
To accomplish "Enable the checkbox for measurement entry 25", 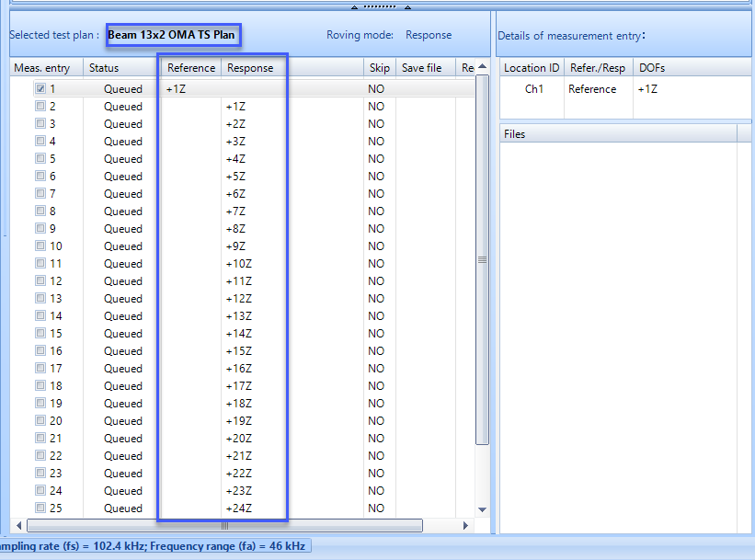I will click(x=39, y=508).
